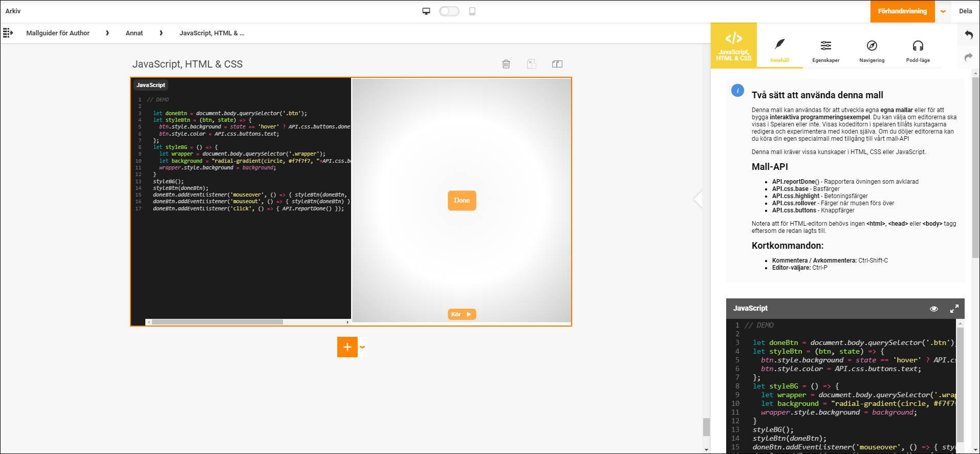Click 'Mall-API' heading

pos(770,167)
